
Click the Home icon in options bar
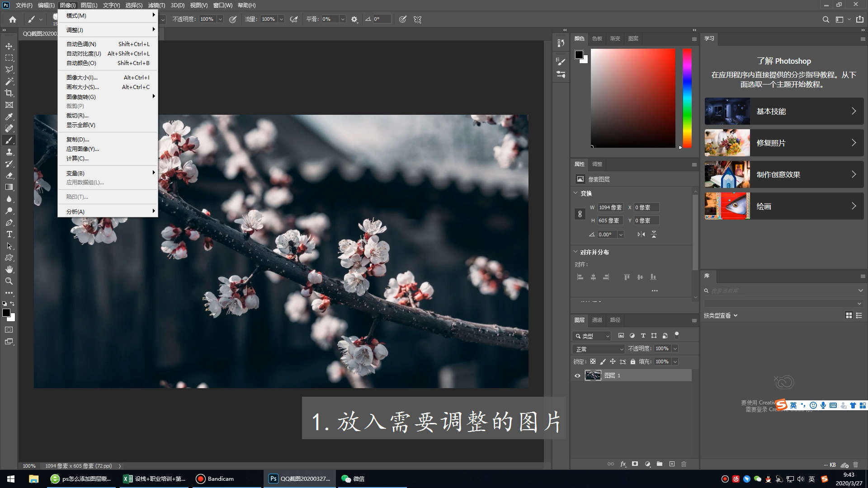click(13, 19)
